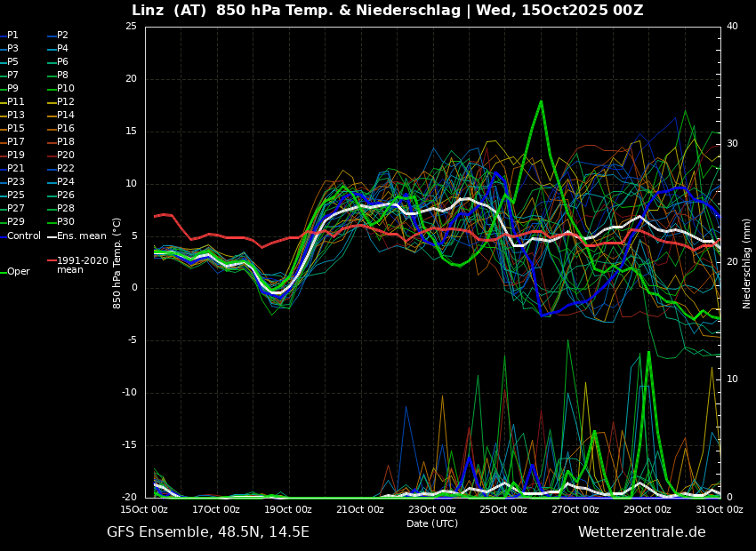This screenshot has width=756, height=551.
Task: Click the Wetterzentrale.de source text
Action: [641, 532]
